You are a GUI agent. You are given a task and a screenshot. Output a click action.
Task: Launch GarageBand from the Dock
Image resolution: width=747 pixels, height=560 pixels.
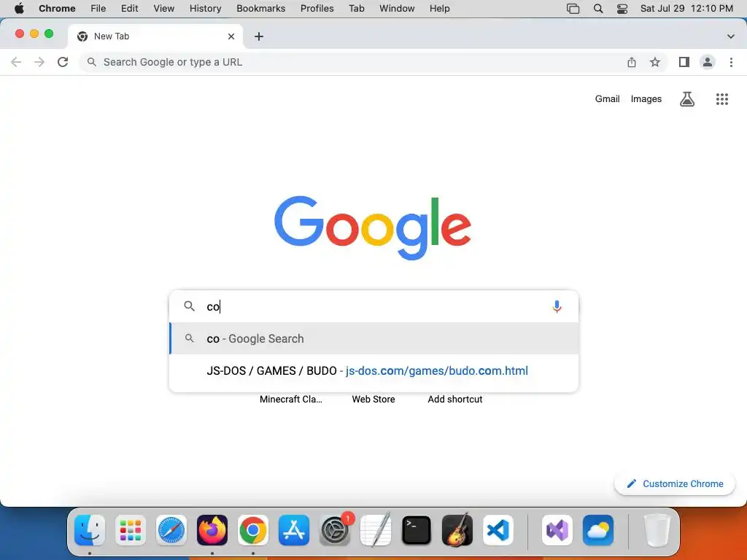coord(457,530)
